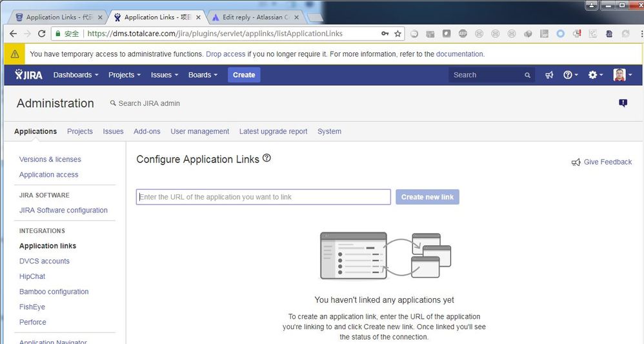This screenshot has width=644, height=344.
Task: Click the blue circle extension icon
Action: click(x=560, y=34)
